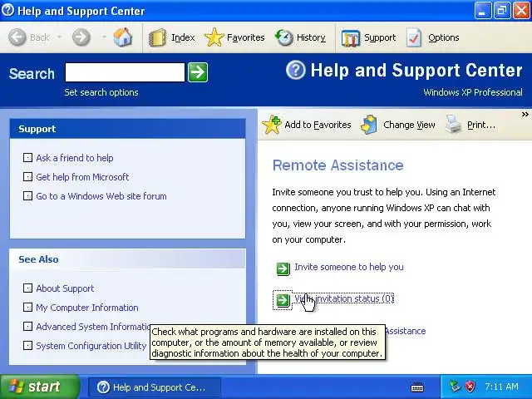Click the Change View icon
The image size is (532, 399).
369,125
